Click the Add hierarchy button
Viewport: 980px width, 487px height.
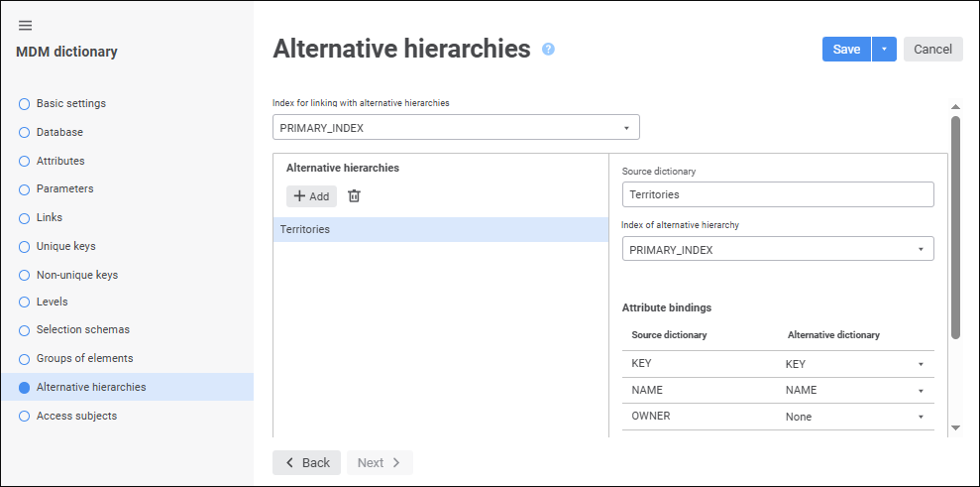[311, 196]
